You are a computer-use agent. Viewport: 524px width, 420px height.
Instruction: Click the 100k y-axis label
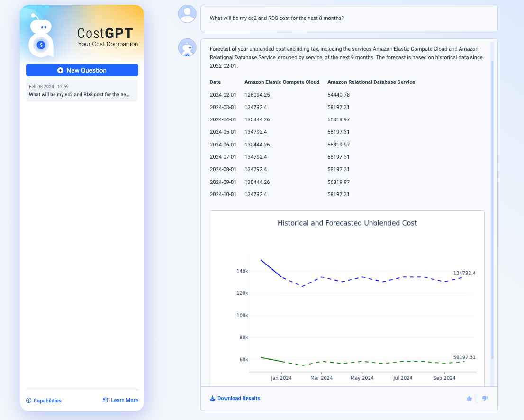point(242,316)
